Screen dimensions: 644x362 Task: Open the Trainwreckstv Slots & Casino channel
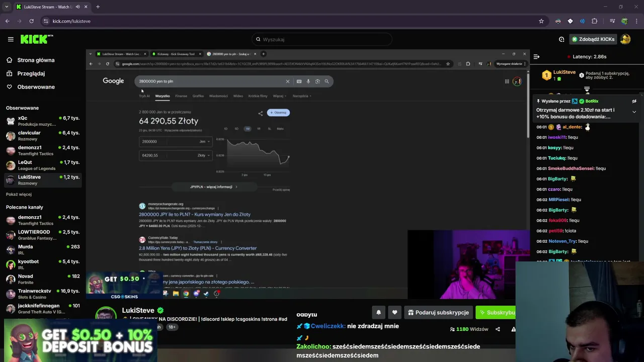[x=43, y=294]
